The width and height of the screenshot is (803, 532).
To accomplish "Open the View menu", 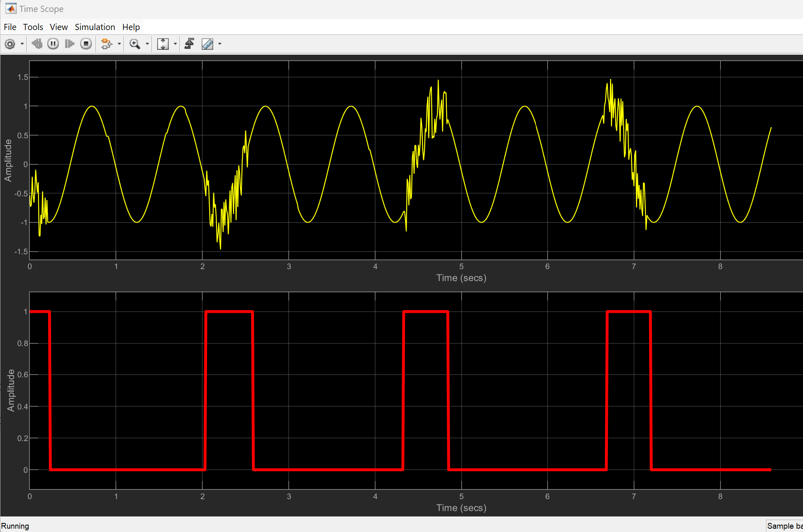I will (x=58, y=27).
